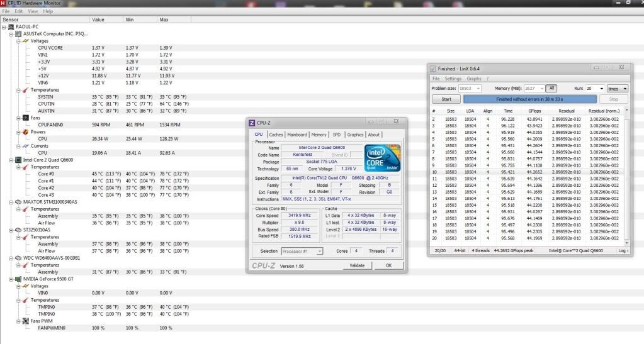The height and width of the screenshot is (344, 644).
Task: Click the Currents icon
Action: click(x=25, y=146)
